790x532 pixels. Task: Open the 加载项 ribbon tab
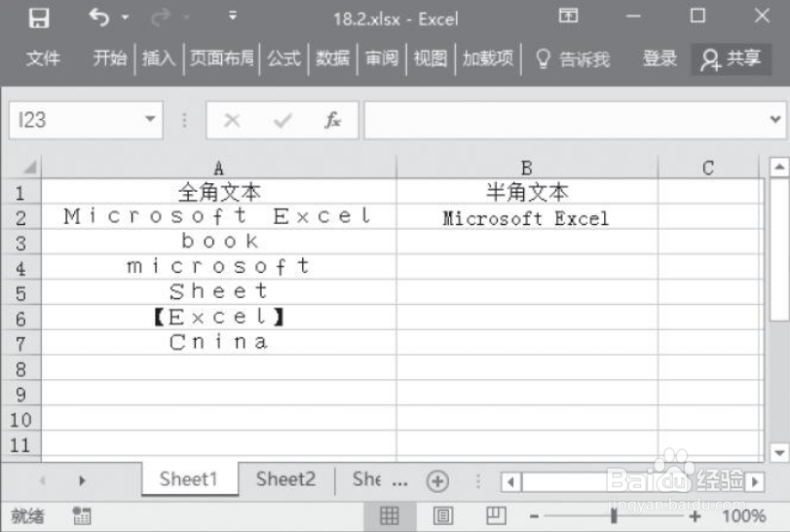pyautogui.click(x=488, y=58)
